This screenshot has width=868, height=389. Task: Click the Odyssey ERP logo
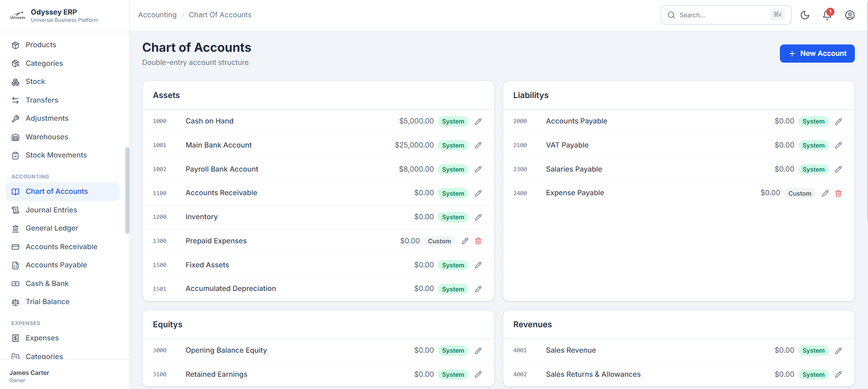18,16
